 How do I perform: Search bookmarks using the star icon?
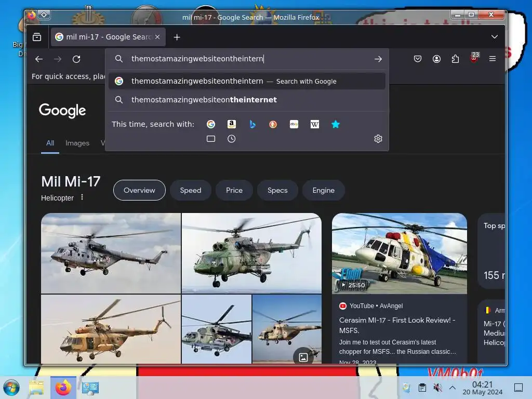point(336,124)
